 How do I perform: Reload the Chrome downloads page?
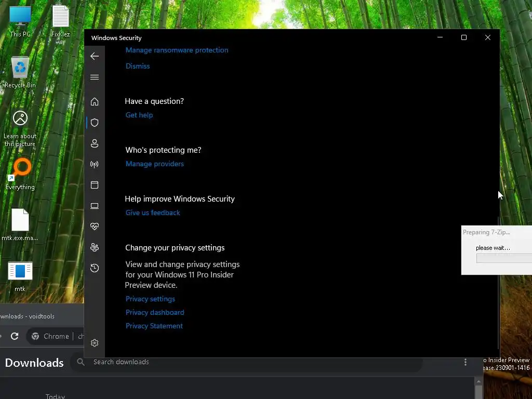pos(15,336)
